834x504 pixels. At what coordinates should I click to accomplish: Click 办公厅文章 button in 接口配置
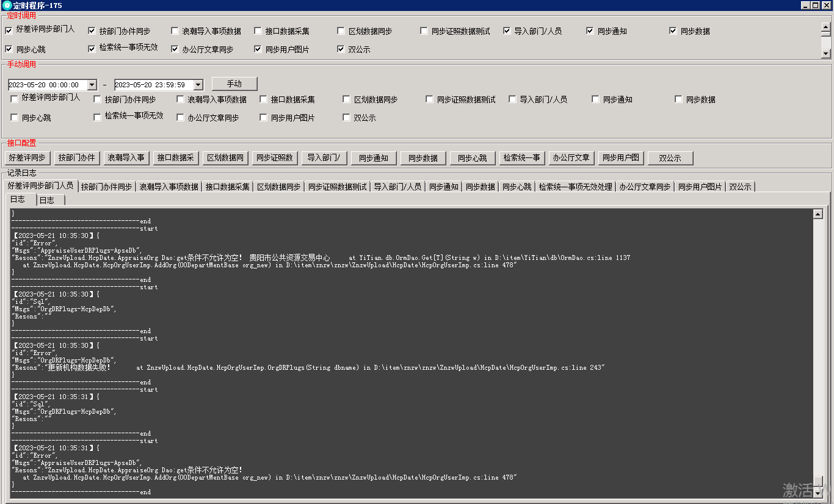point(571,158)
